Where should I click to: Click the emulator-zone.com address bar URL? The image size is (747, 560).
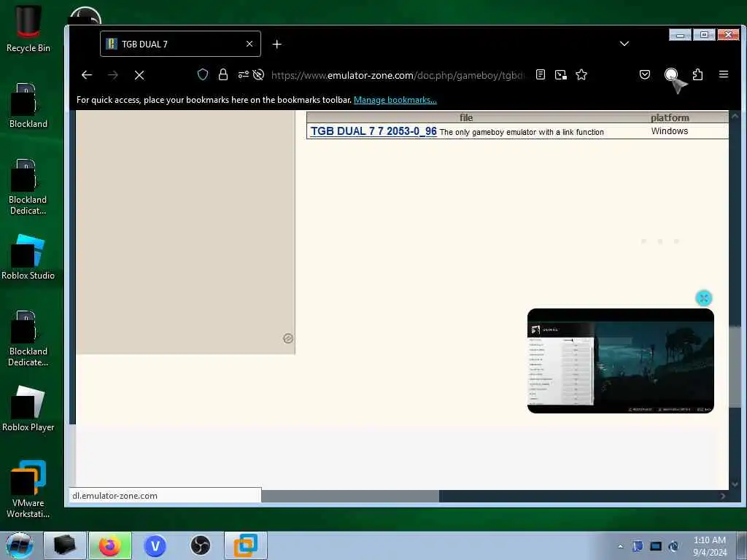click(398, 75)
